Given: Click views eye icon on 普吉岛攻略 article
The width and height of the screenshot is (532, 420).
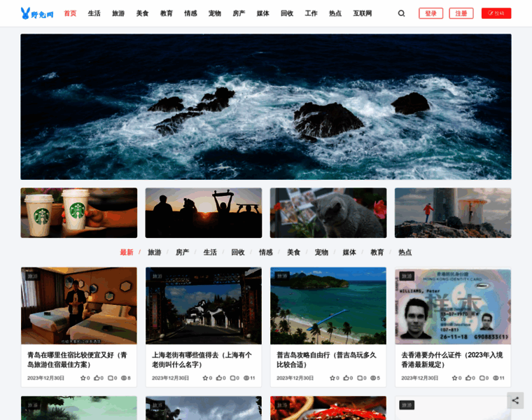Looking at the screenshot, I should point(373,378).
